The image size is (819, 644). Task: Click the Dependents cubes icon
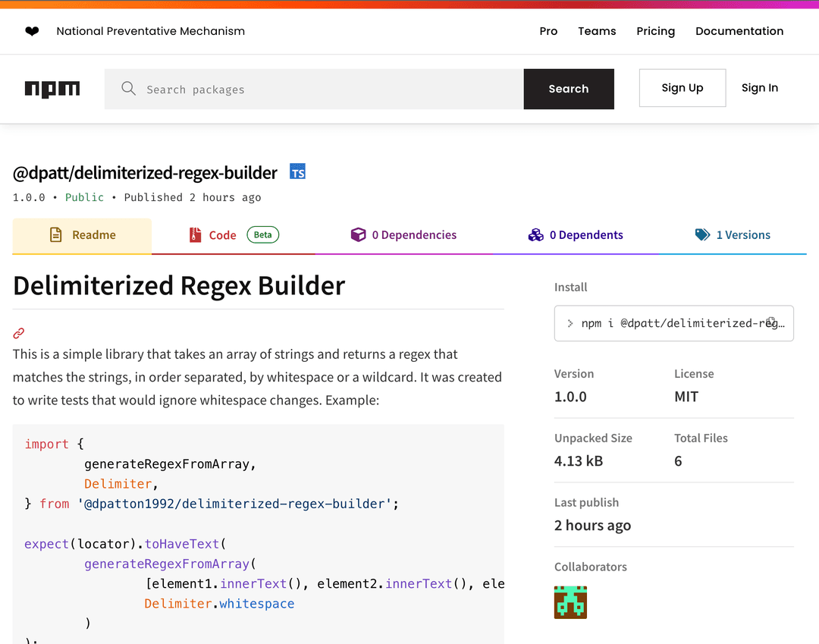pos(536,234)
